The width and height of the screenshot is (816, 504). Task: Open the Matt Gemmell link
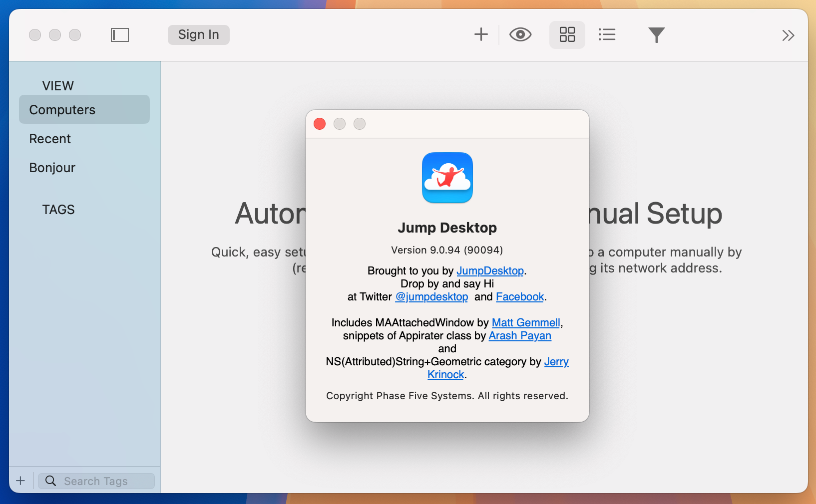click(x=526, y=322)
